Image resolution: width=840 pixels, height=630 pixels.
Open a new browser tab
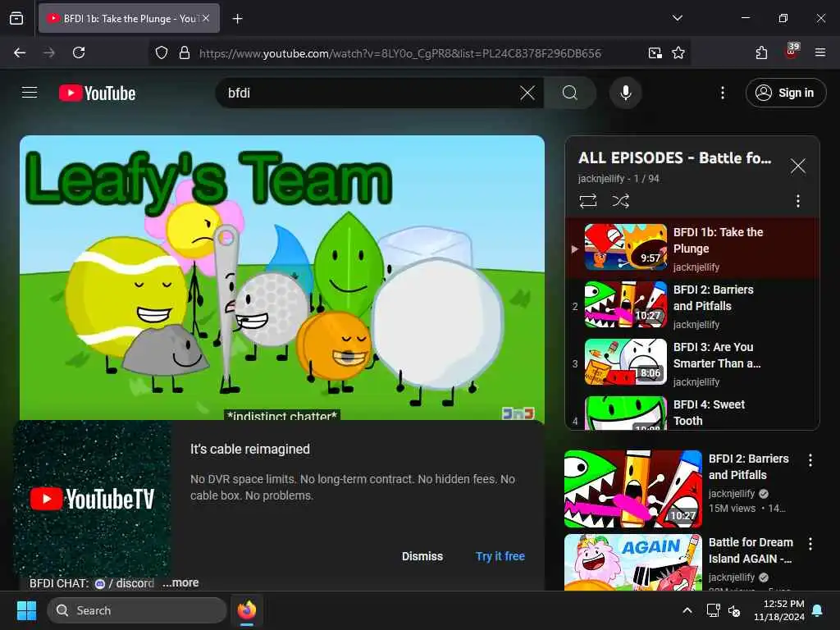[237, 19]
